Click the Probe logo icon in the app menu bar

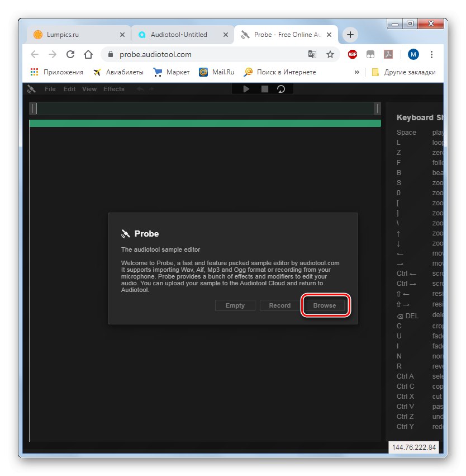pyautogui.click(x=31, y=89)
